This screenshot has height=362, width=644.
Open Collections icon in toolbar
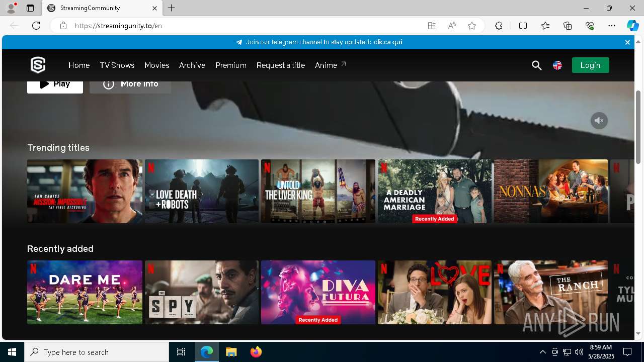tap(568, 26)
